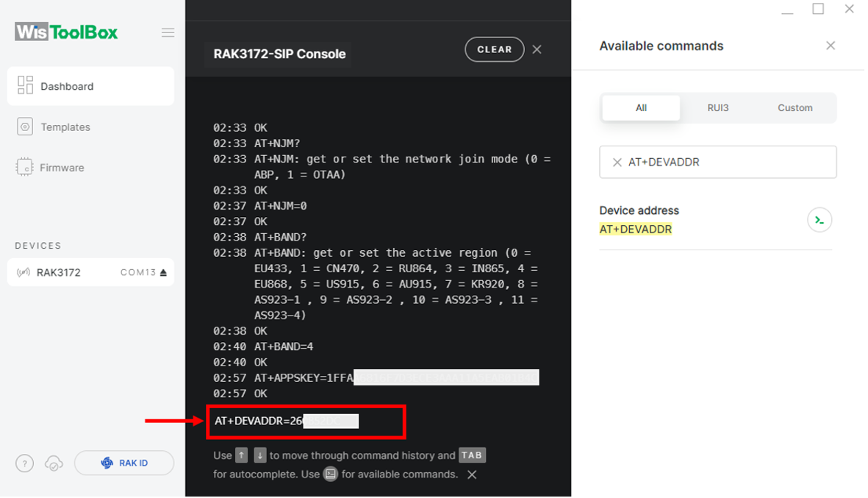
Task: Click the Firmware chip icon
Action: coord(24,167)
